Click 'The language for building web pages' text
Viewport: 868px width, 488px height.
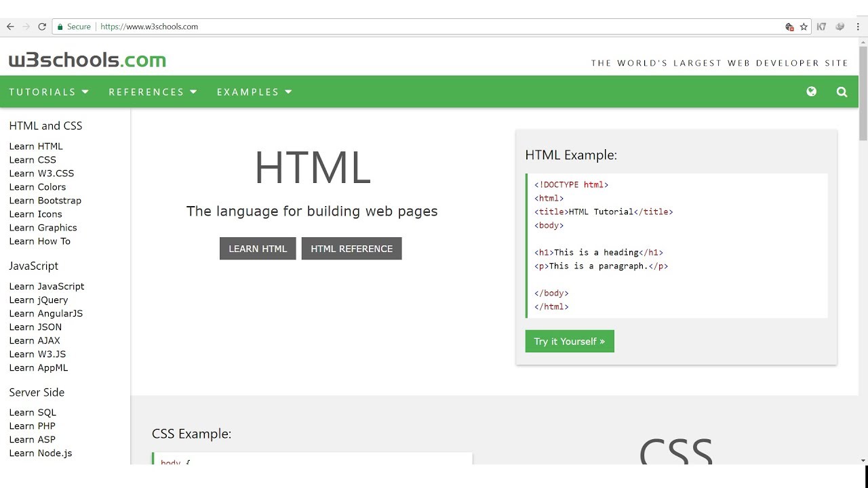pyautogui.click(x=312, y=211)
